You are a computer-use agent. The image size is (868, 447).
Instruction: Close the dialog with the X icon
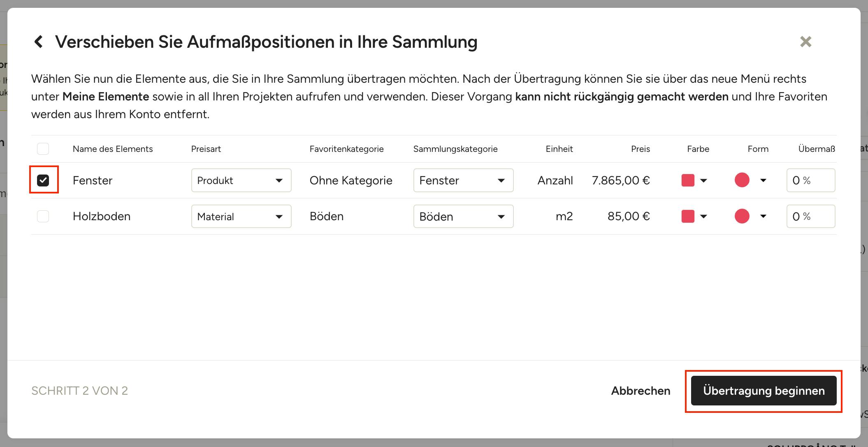tap(805, 42)
